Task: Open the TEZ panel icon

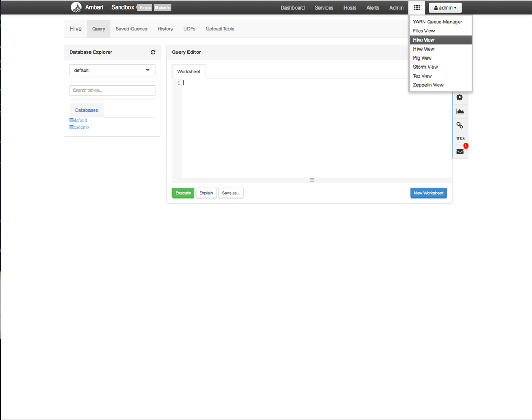Action: coord(461,138)
